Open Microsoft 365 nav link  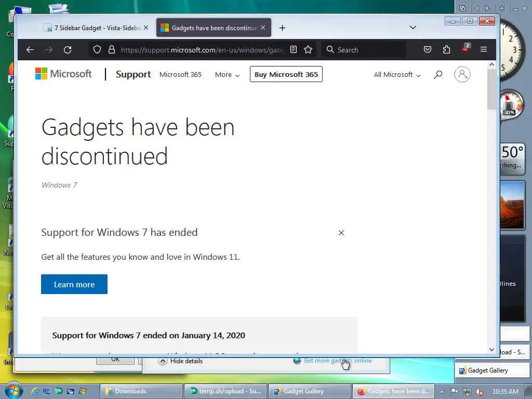pos(180,75)
